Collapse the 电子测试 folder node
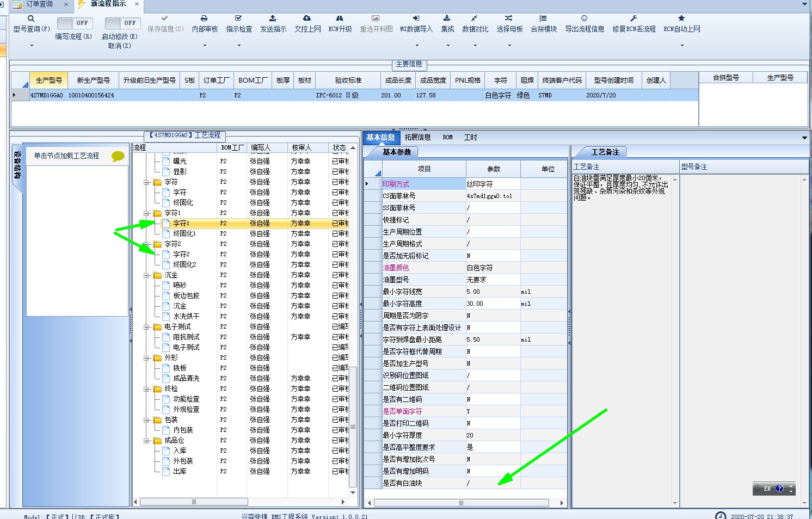 point(146,327)
